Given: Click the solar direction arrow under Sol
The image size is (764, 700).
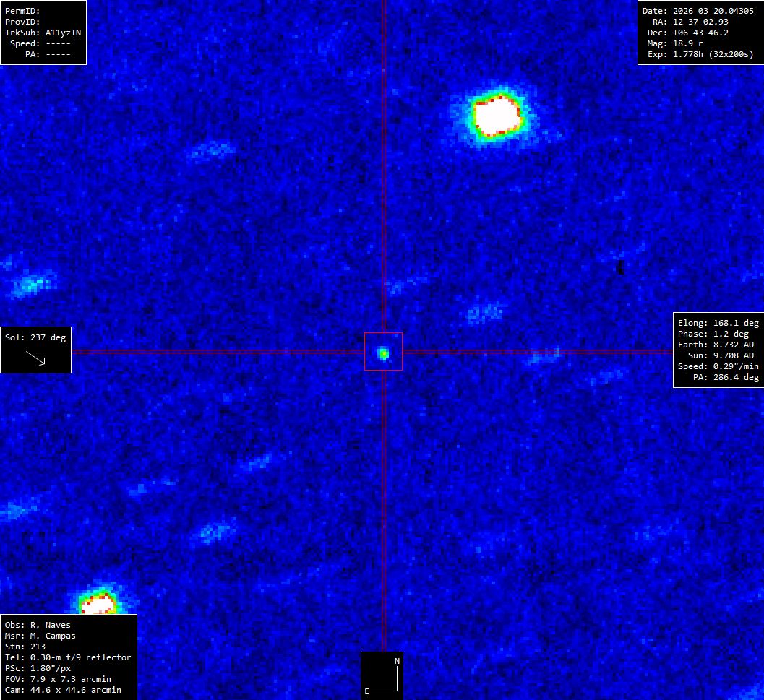Looking at the screenshot, I should (x=35, y=358).
